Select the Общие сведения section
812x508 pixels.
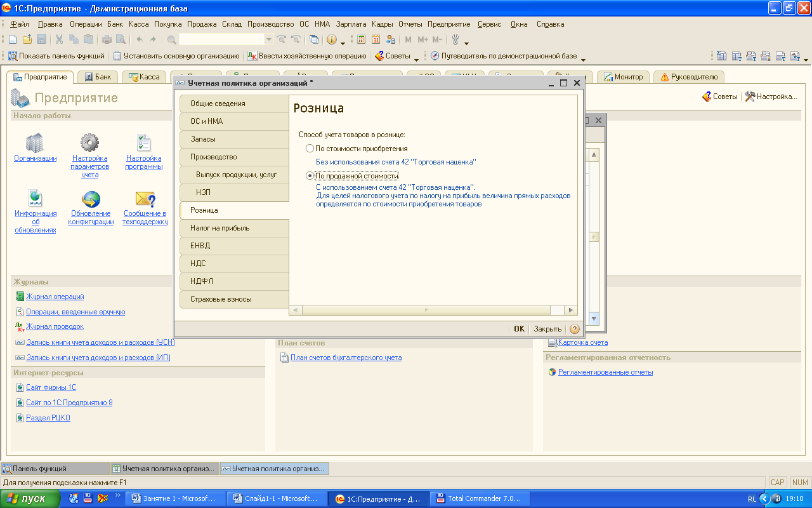pos(234,104)
